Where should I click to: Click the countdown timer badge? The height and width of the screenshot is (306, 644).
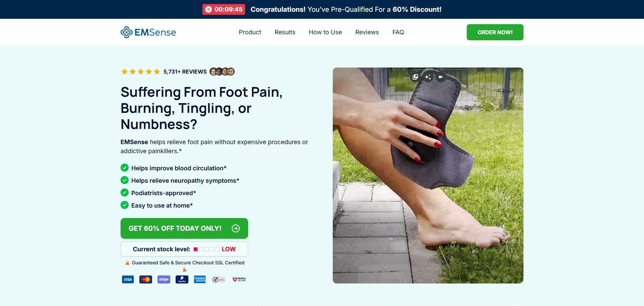[x=224, y=9]
